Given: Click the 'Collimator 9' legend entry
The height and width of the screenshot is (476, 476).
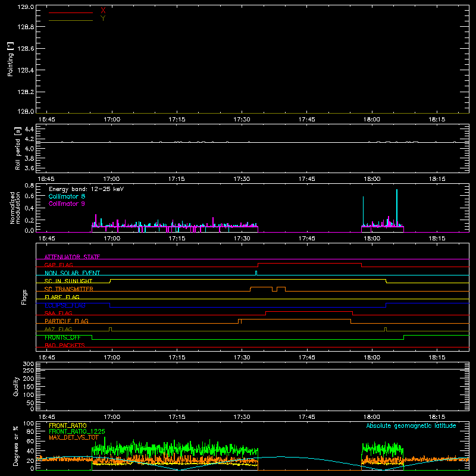Looking at the screenshot, I should click(x=67, y=203).
